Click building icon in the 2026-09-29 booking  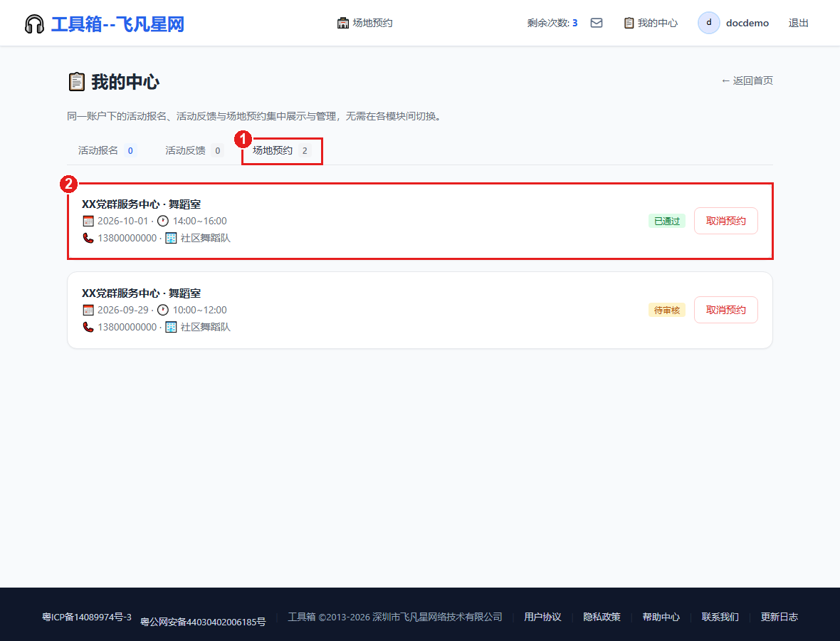[171, 327]
